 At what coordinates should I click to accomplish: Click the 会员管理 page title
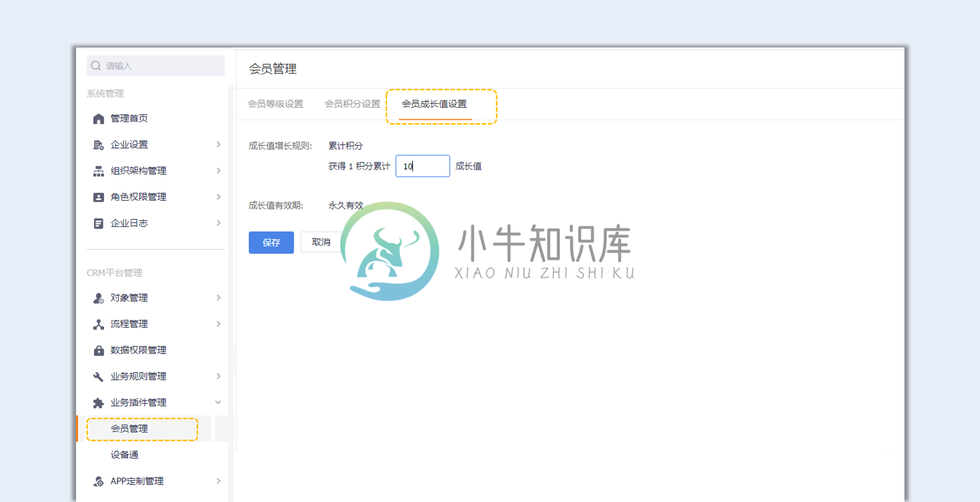pos(273,69)
